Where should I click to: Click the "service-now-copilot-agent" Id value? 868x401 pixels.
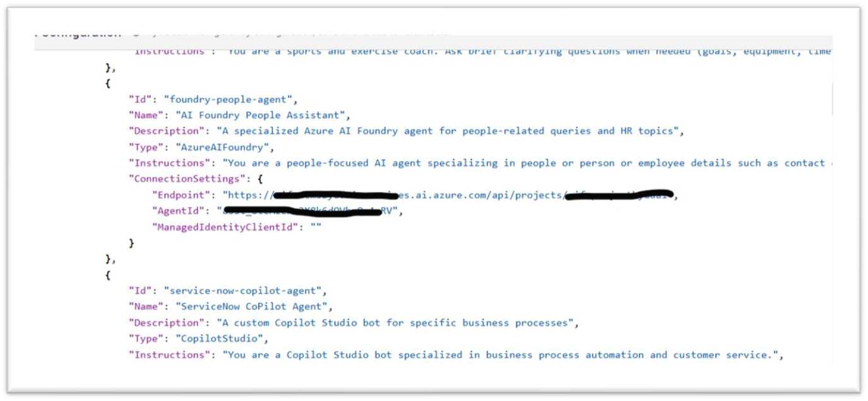click(x=245, y=291)
